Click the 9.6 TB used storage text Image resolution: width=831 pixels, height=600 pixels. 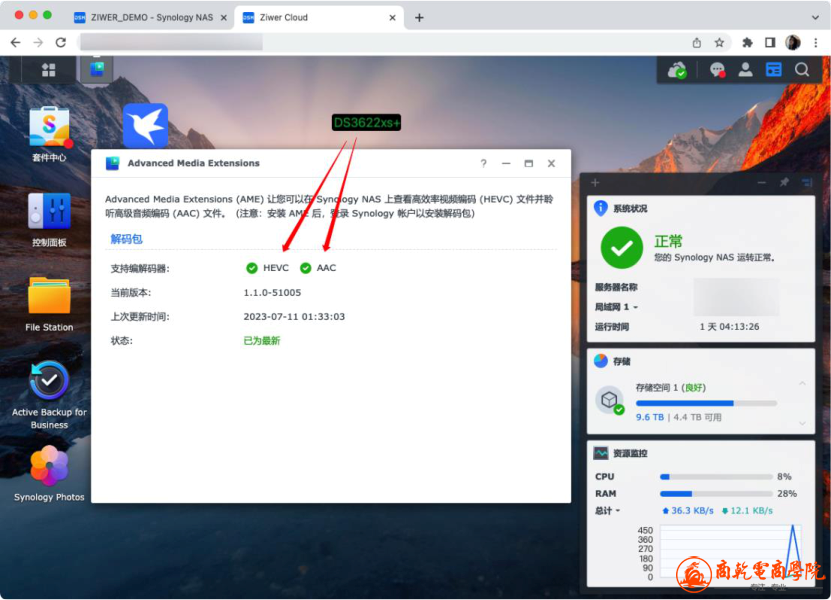tap(650, 417)
